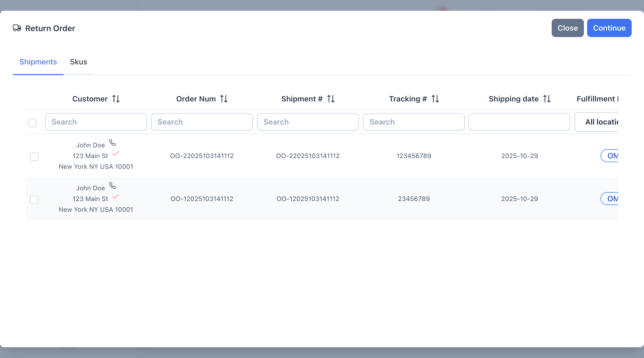Open the All locations dropdown
The image size is (644, 358).
pyautogui.click(x=609, y=122)
